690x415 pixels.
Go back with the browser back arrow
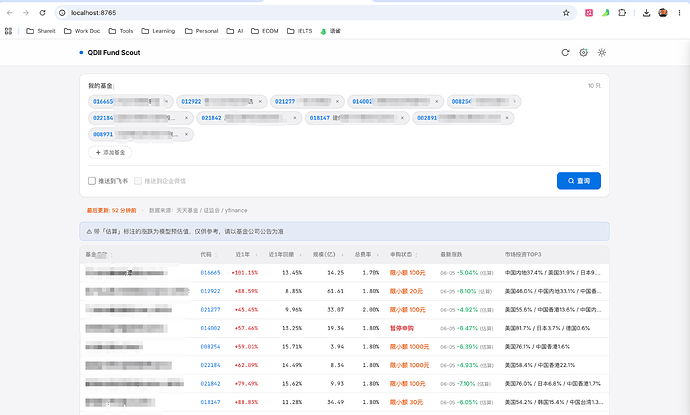pos(10,13)
